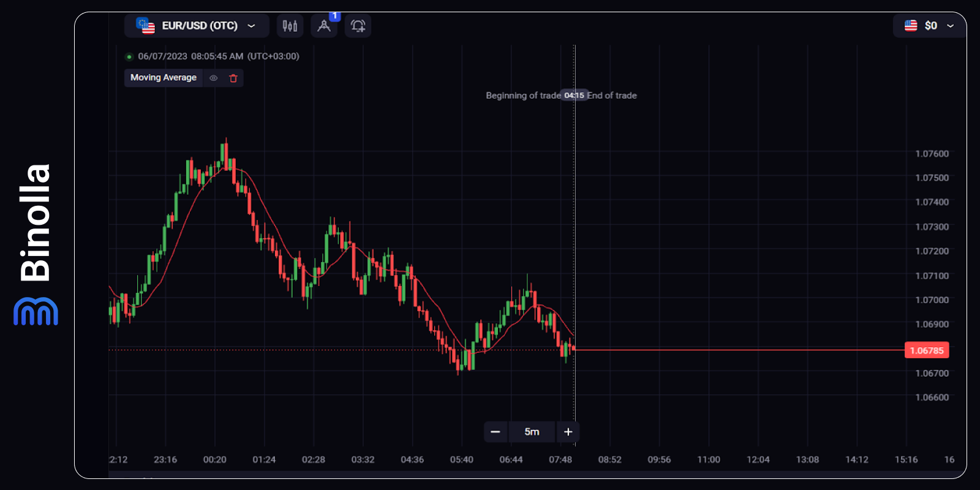Delete the Moving Average indicator with trash icon
The height and width of the screenshot is (490, 980).
point(233,78)
